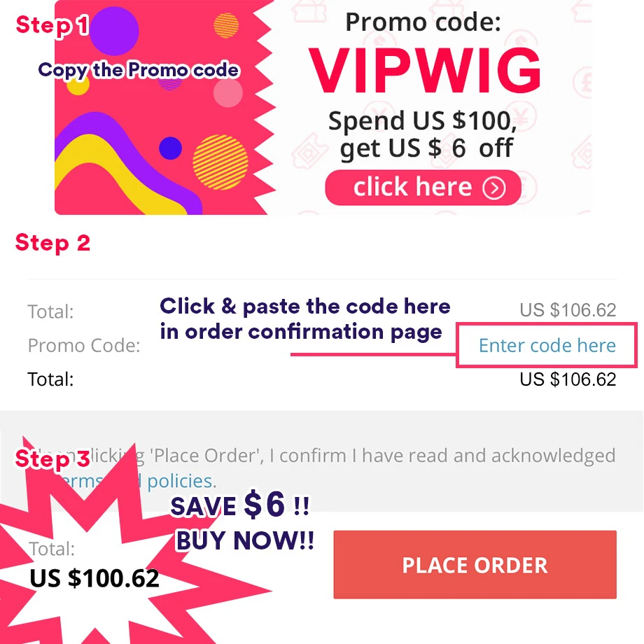644x644 pixels.
Task: Click the red PLACE ORDER button
Action: (x=475, y=565)
